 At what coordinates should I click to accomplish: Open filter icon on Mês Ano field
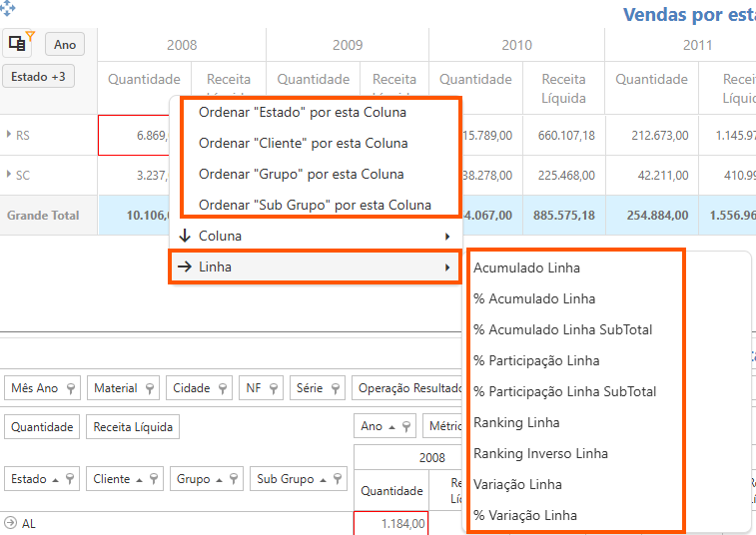(x=71, y=388)
